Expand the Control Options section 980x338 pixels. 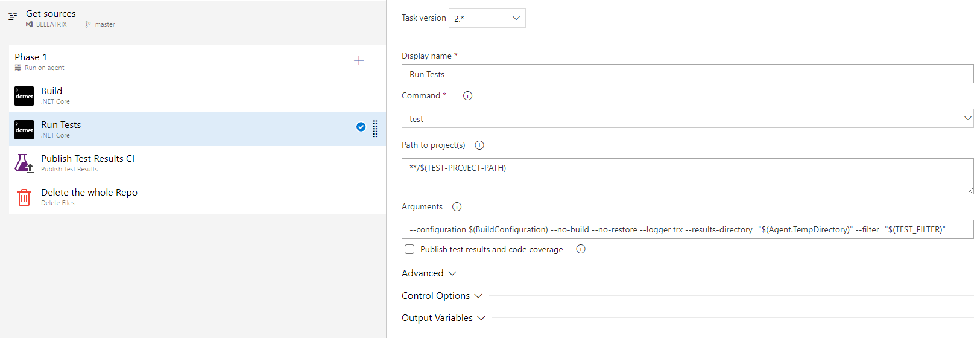[x=442, y=296]
